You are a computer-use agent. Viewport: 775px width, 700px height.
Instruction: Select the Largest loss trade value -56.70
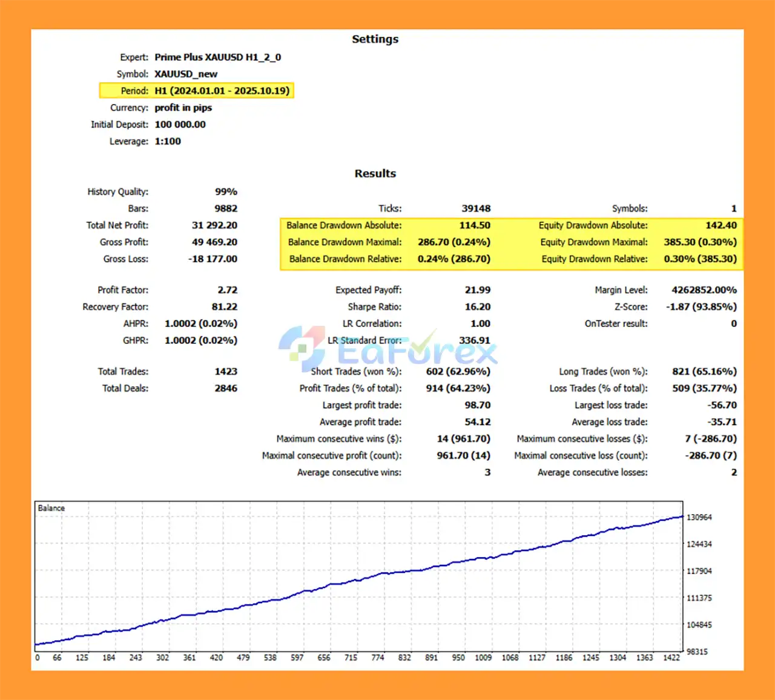click(722, 405)
